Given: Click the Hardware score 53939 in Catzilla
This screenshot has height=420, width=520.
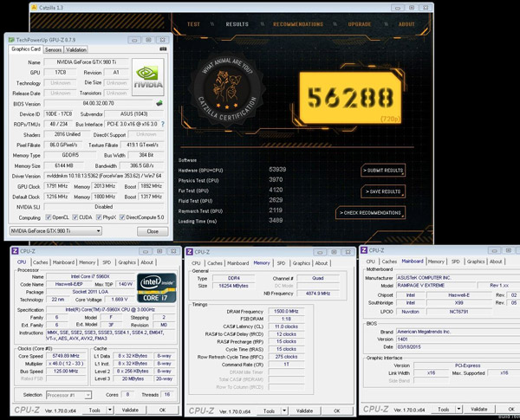Looking at the screenshot, I should (277, 170).
